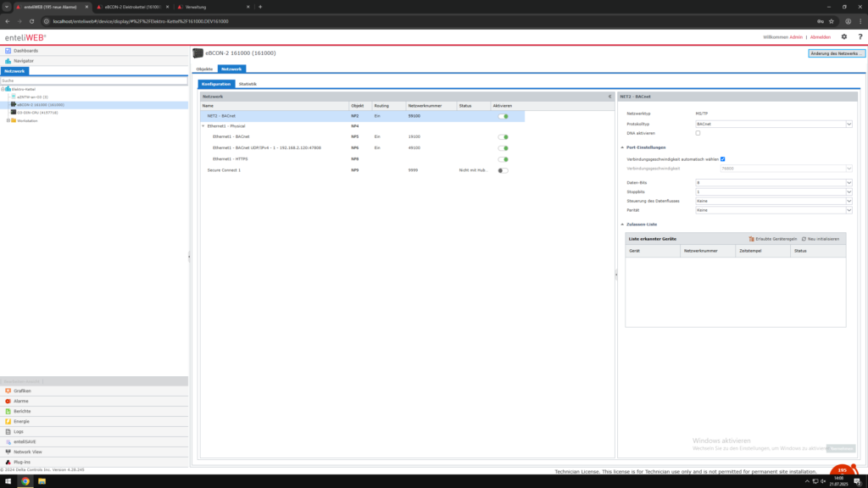The width and height of the screenshot is (868, 488).
Task: Uncheck Verbindungsgeschwindigkeit automatisch wählen checkbox
Action: click(x=722, y=159)
